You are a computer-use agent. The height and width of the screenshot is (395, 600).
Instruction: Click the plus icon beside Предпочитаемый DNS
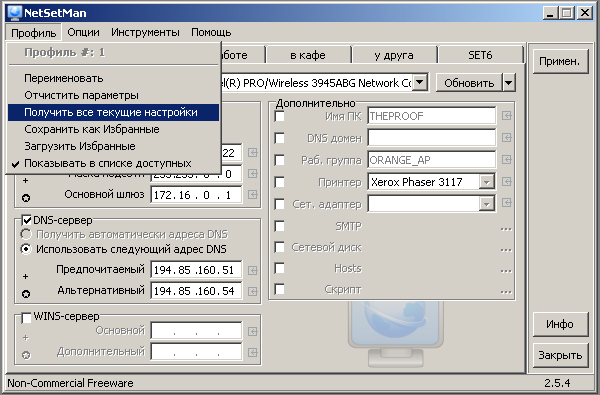pyautogui.click(x=26, y=276)
